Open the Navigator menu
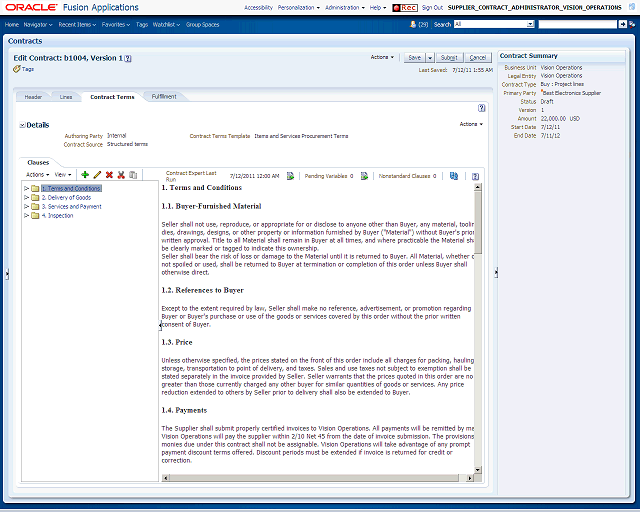Viewport: 640px width, 512px height. point(38,24)
